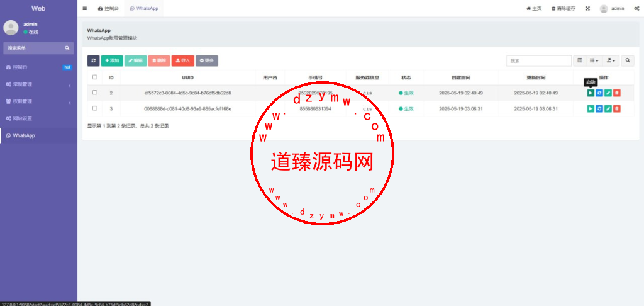
Task: Refresh the table with the dark toolbar button
Action: (93, 60)
